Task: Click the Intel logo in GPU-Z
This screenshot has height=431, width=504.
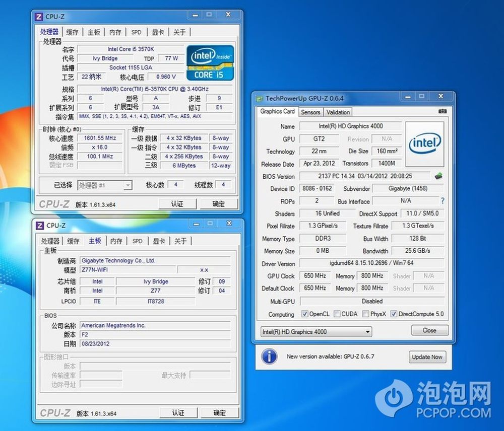Action: pyautogui.click(x=424, y=144)
